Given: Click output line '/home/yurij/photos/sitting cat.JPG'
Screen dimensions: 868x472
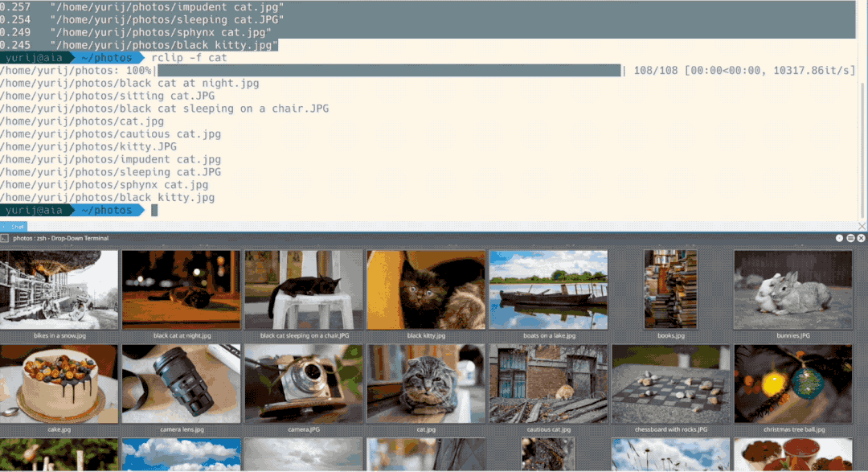Looking at the screenshot, I should (108, 96).
